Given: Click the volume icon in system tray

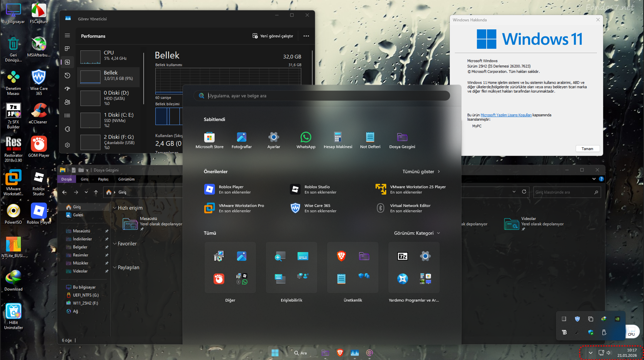Looking at the screenshot, I should click(609, 353).
